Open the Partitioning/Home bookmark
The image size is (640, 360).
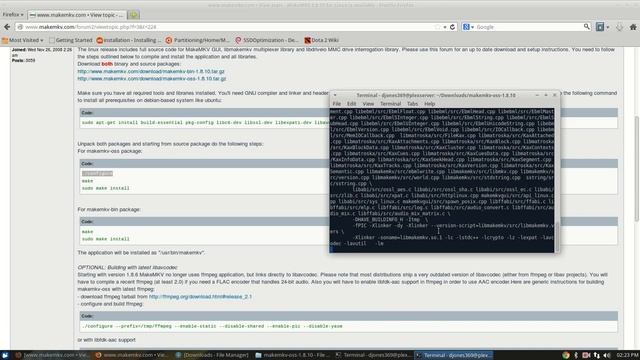click(x=198, y=40)
